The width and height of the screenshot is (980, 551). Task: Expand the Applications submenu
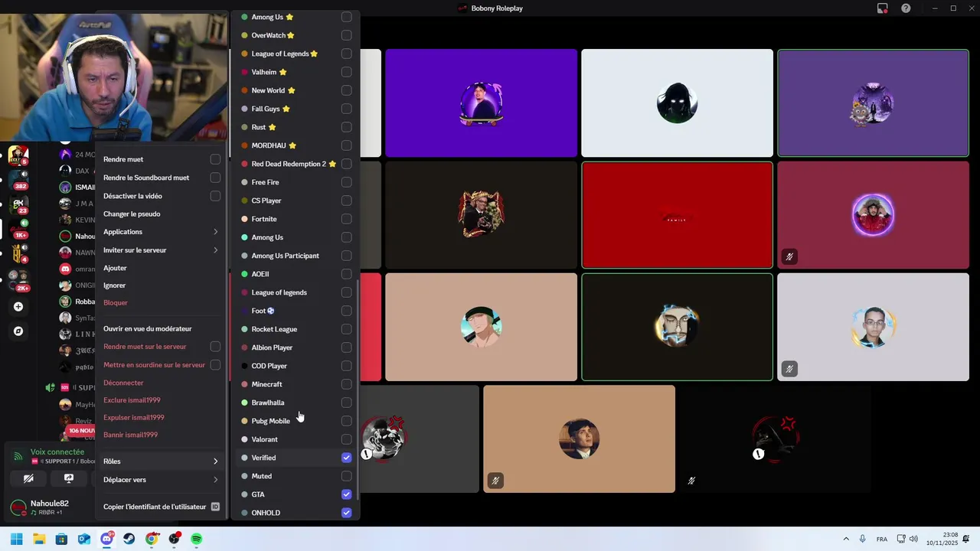click(162, 232)
